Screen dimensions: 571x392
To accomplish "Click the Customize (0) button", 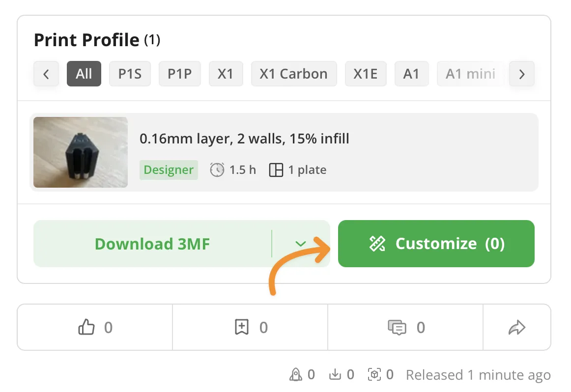I will pyautogui.click(x=436, y=244).
